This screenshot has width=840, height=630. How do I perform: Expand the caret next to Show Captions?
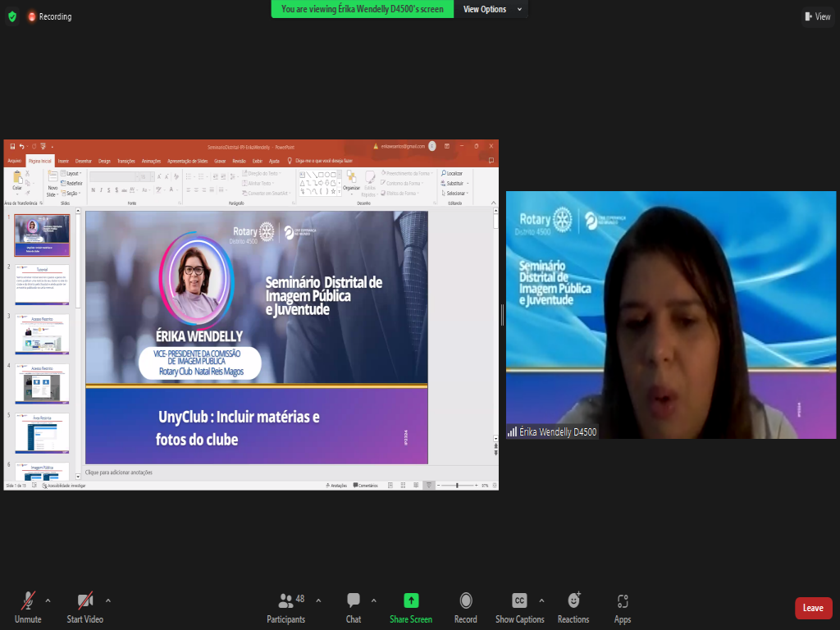[x=541, y=600]
